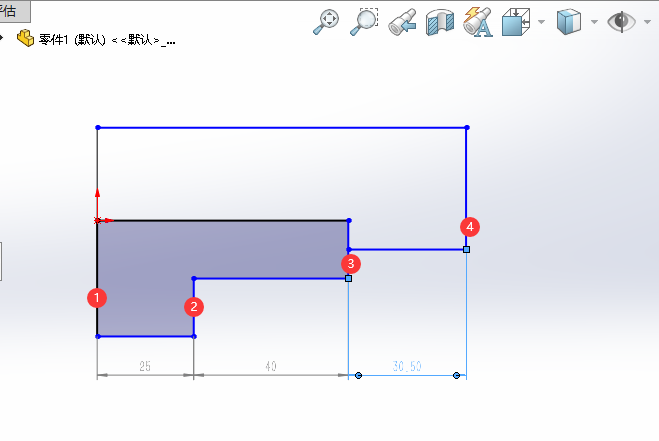
Task: Select the Zoom to Area tool
Action: pos(364,22)
